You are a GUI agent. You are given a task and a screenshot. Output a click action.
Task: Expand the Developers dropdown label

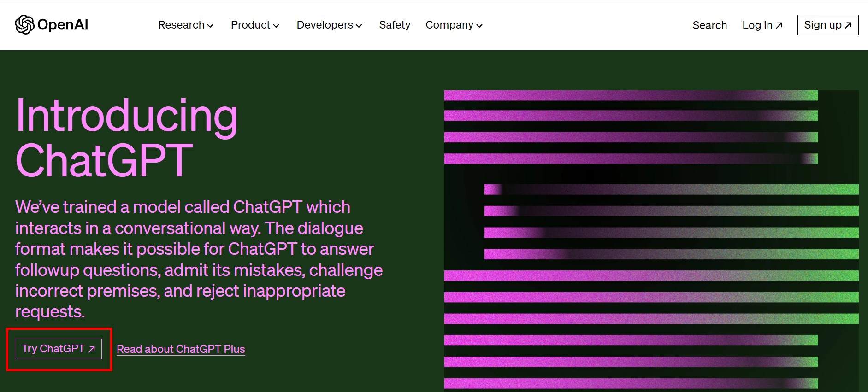click(x=325, y=25)
